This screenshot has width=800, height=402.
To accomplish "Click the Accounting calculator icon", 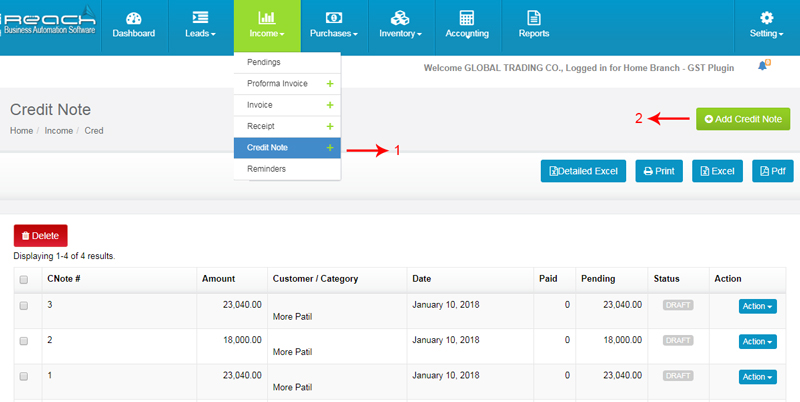I will click(x=467, y=18).
